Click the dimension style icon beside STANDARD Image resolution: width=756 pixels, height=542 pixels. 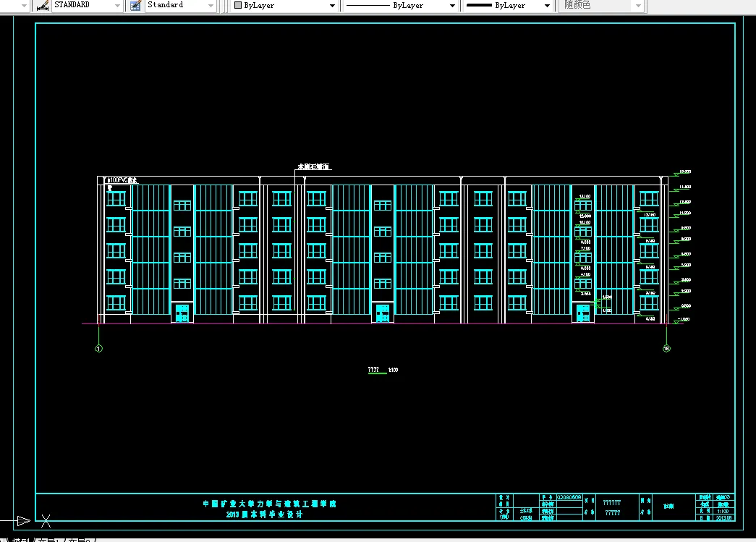pos(43,5)
